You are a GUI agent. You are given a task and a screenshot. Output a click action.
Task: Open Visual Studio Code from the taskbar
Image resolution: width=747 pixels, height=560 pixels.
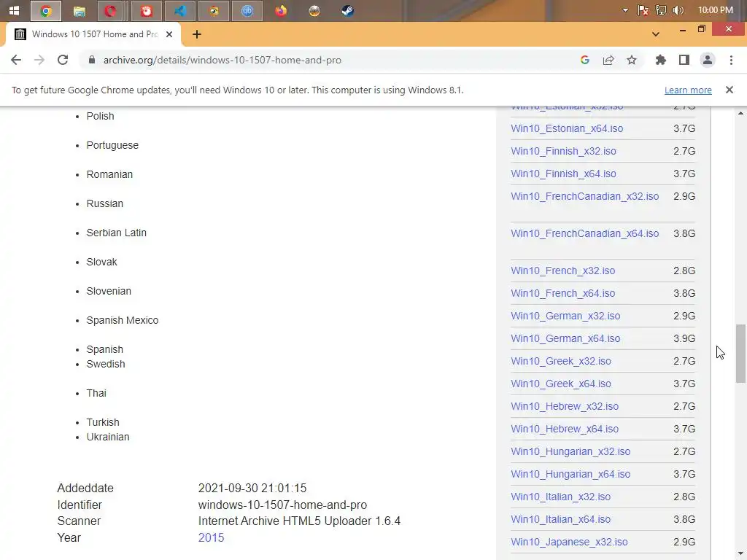(x=180, y=10)
